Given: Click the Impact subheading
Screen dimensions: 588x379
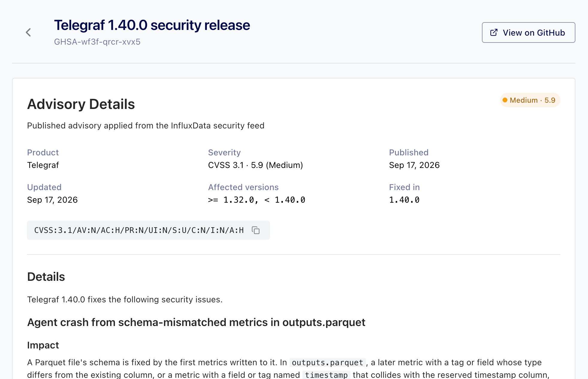Looking at the screenshot, I should [43, 345].
